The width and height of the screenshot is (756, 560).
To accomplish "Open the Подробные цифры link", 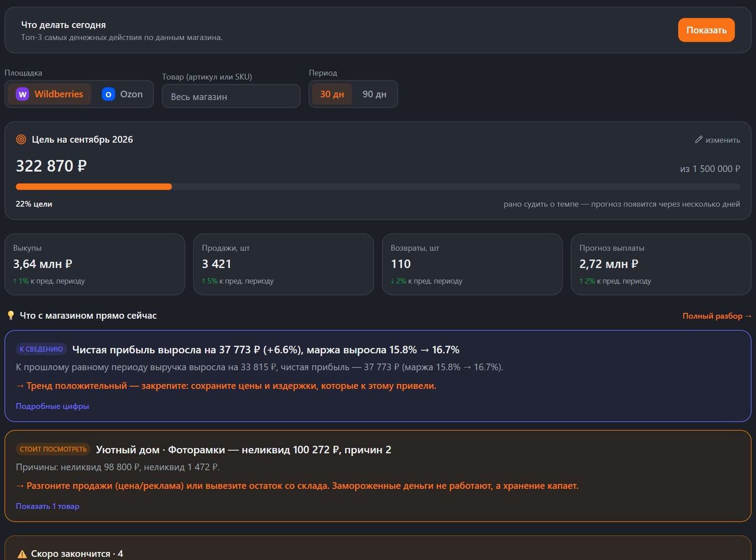I will 52,406.
